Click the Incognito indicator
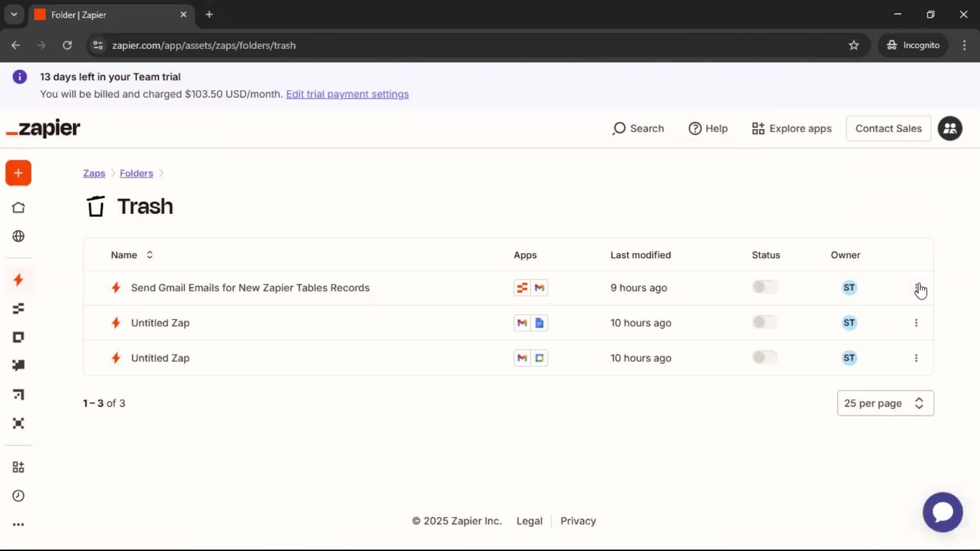980x551 pixels. (x=913, y=45)
